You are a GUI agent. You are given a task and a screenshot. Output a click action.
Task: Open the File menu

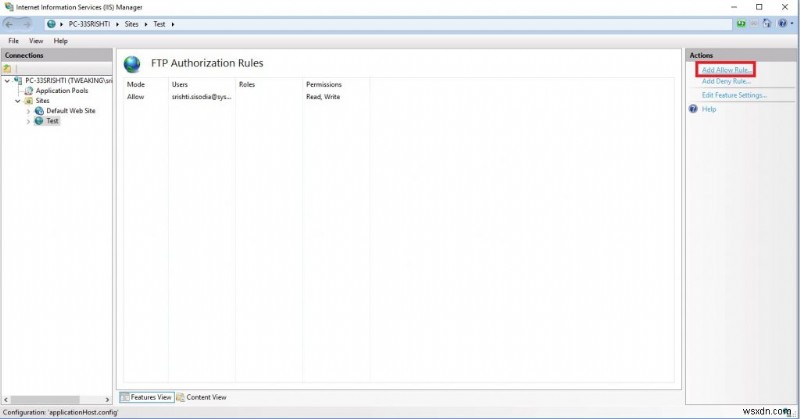[x=14, y=41]
